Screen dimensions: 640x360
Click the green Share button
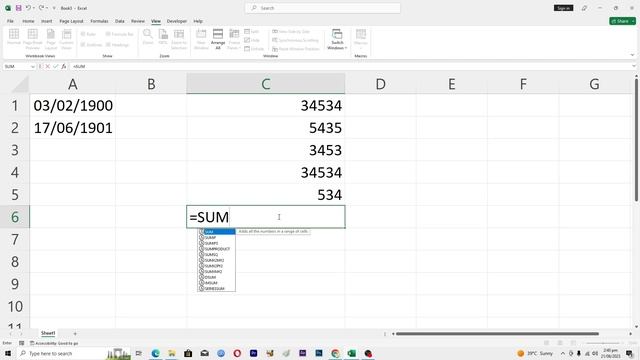point(622,21)
